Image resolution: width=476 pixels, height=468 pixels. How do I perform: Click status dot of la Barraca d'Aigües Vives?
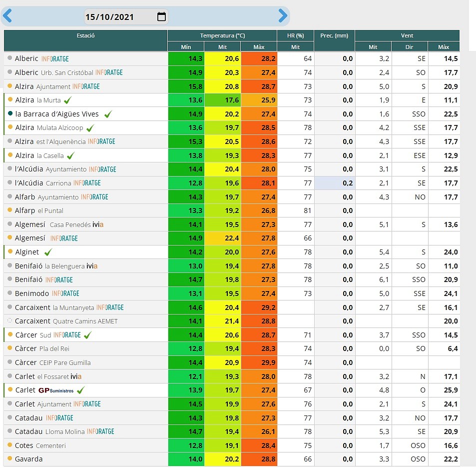click(x=10, y=113)
